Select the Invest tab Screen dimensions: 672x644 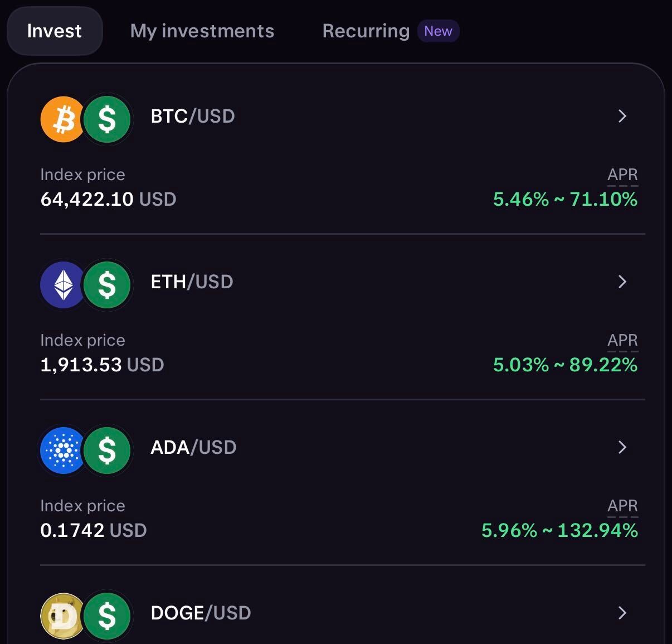(x=55, y=31)
